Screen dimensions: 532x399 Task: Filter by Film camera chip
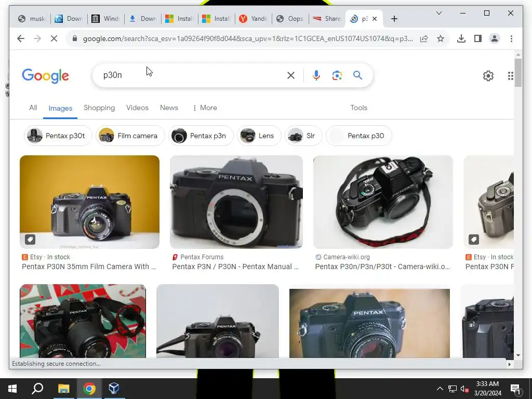pyautogui.click(x=130, y=136)
